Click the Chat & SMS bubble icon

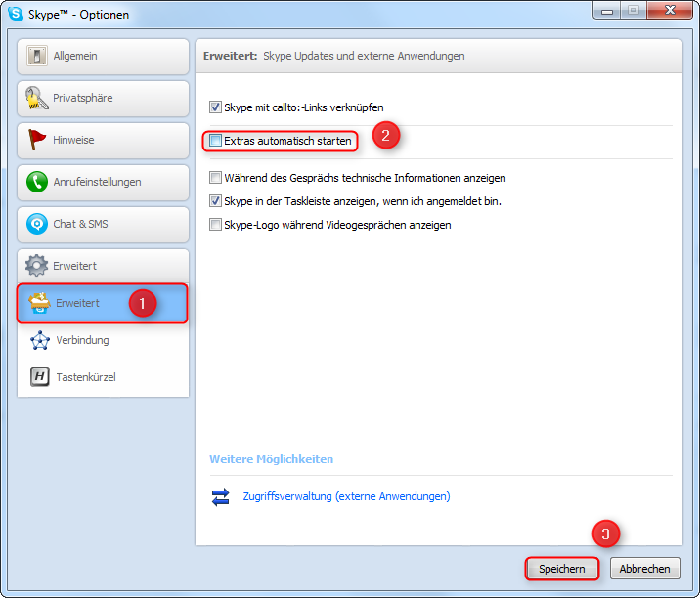pos(37,224)
